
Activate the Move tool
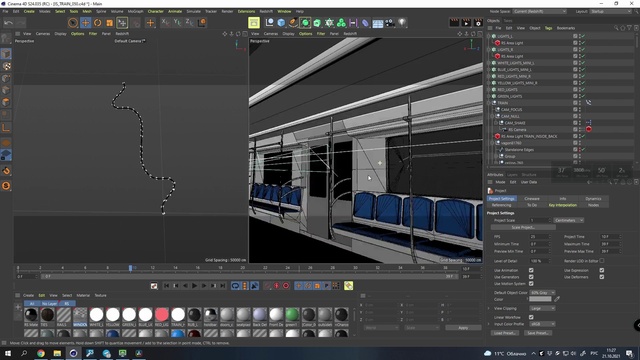click(x=85, y=23)
